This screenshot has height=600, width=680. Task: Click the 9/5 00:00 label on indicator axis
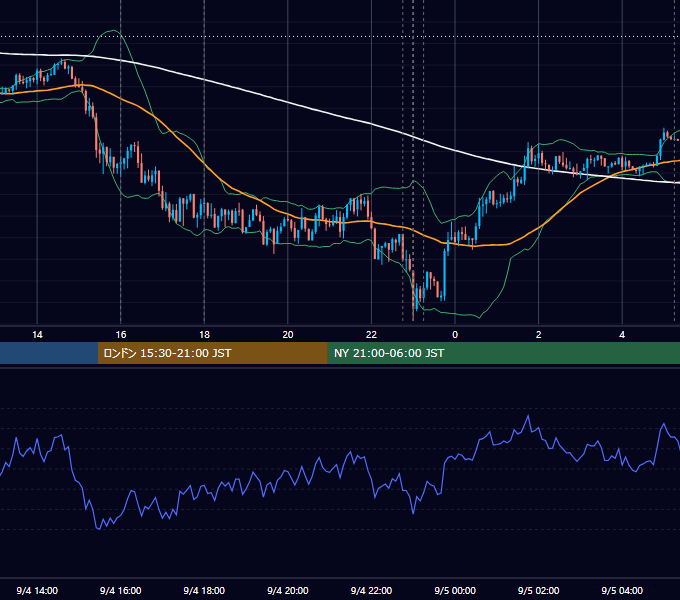tap(455, 591)
